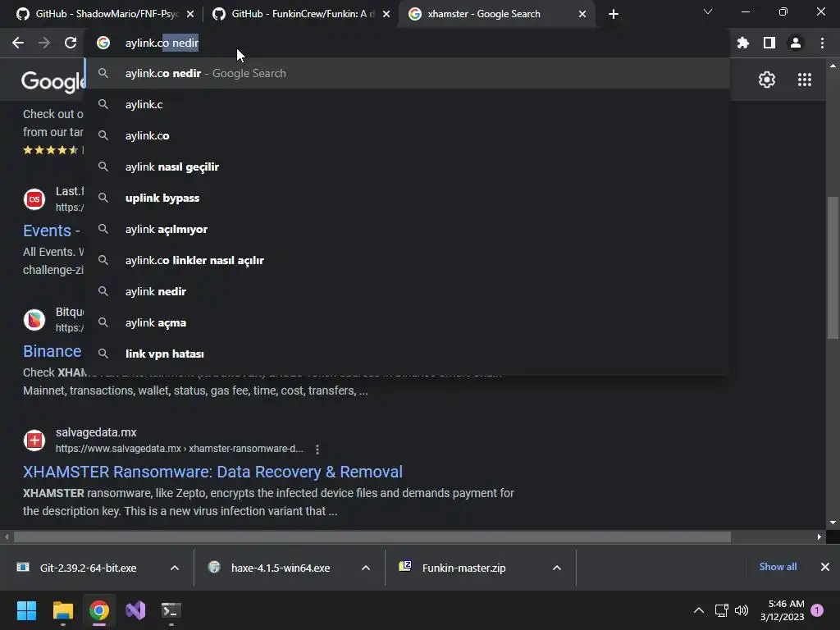Click the scroll down arrow
Image resolution: width=840 pixels, height=630 pixels.
pos(833,523)
